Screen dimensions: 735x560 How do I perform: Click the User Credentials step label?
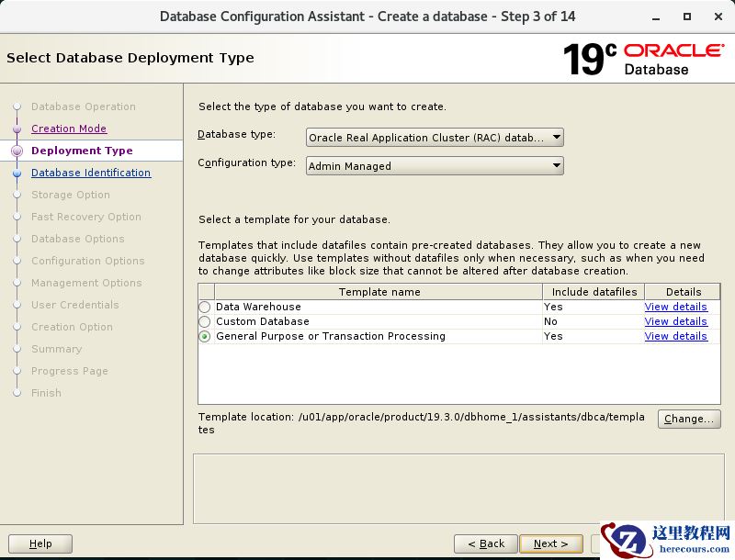75,305
